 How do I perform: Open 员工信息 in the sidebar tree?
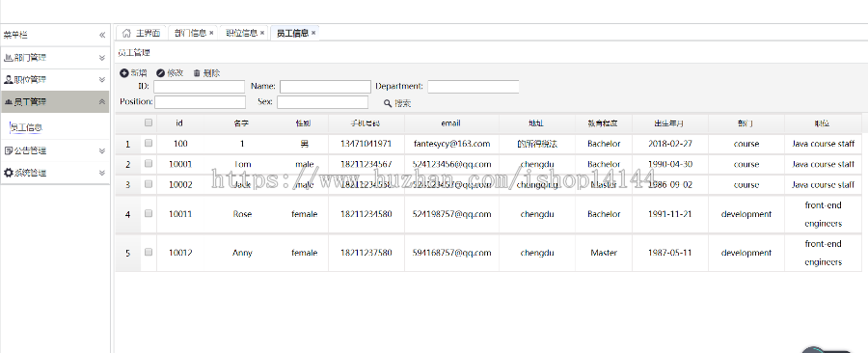(x=27, y=128)
